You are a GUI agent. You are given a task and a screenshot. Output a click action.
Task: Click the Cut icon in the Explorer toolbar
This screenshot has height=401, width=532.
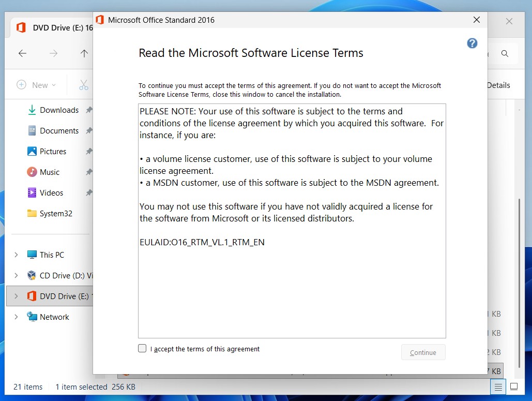point(84,84)
